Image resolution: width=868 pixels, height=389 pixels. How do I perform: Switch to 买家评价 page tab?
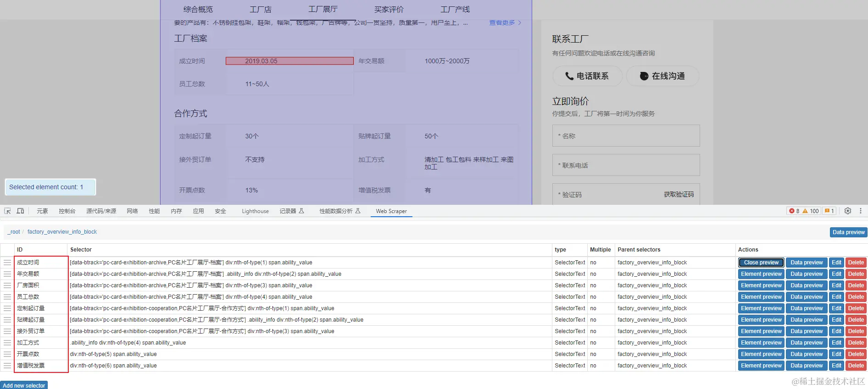point(389,10)
